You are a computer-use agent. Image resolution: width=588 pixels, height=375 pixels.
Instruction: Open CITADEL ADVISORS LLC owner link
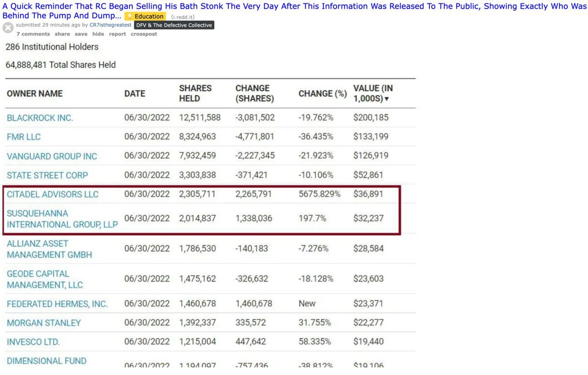tap(52, 194)
